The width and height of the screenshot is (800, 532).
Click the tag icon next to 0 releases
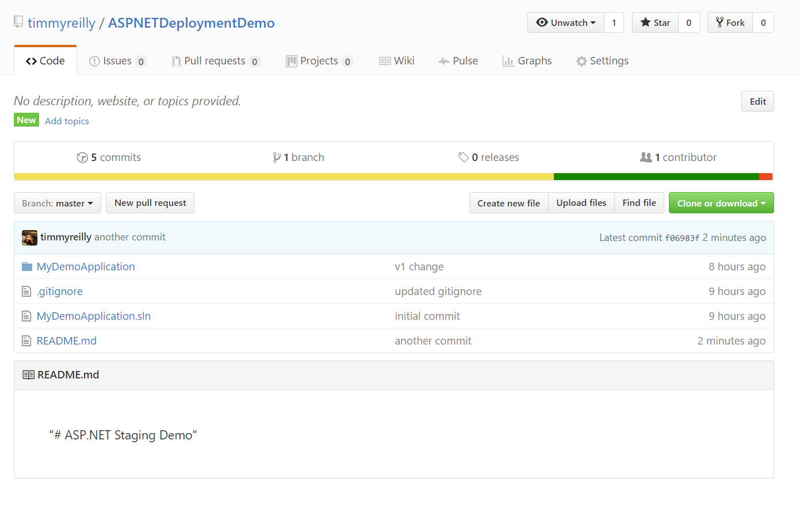coord(463,157)
